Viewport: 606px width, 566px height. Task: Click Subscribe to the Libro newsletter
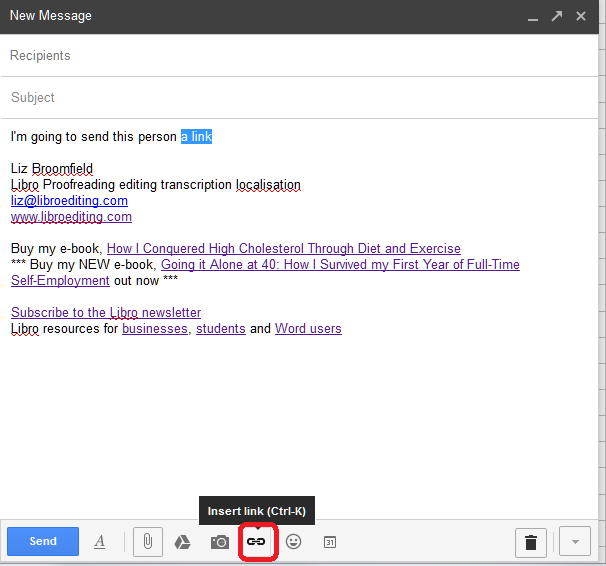106,312
